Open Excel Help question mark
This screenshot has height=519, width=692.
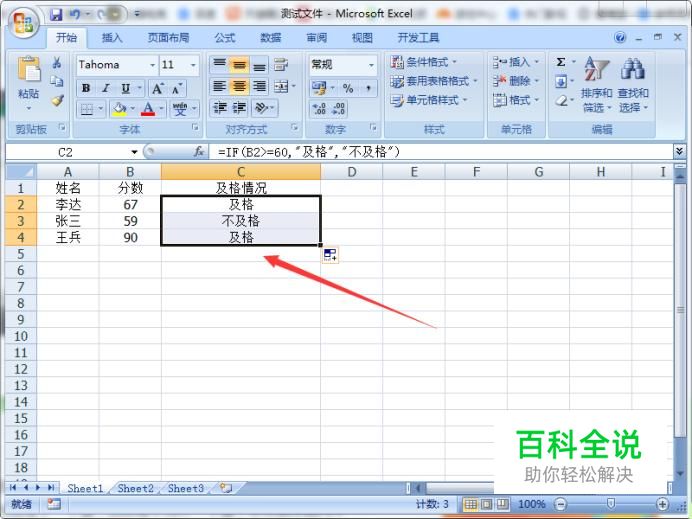(x=620, y=38)
